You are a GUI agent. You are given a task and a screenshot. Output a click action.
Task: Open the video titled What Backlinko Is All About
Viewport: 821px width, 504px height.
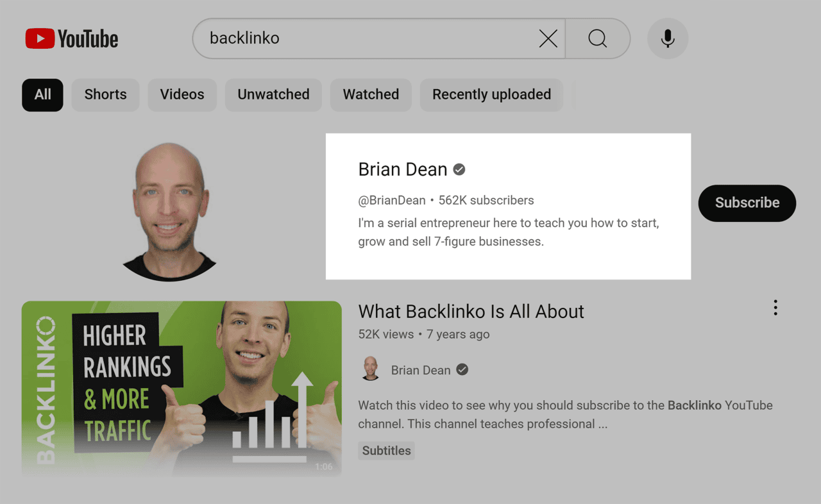click(470, 312)
